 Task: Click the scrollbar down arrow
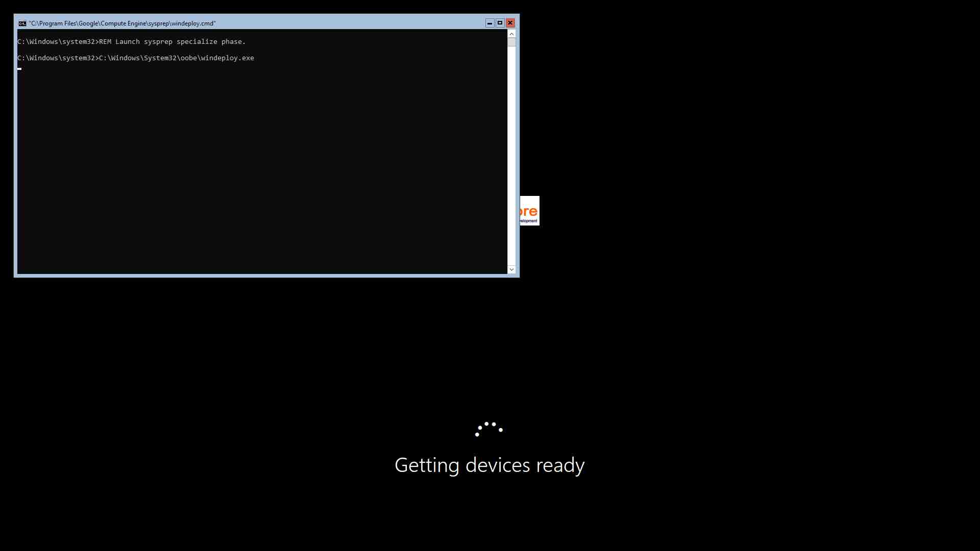pos(511,269)
